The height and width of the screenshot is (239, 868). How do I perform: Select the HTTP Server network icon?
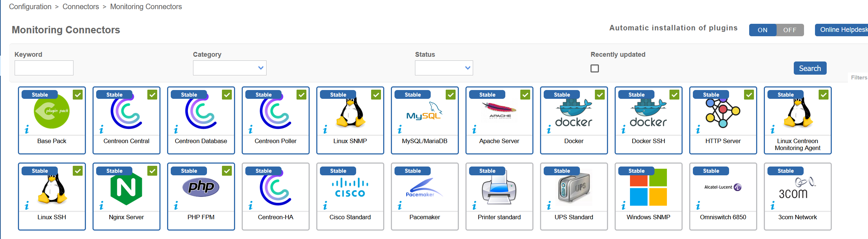pos(723,112)
